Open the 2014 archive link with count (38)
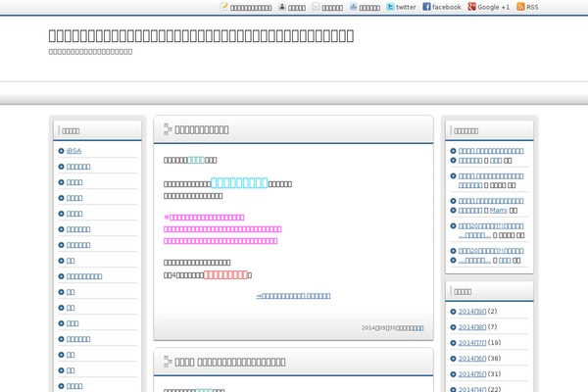Image resolution: width=588 pixels, height=392 pixels. (x=472, y=359)
